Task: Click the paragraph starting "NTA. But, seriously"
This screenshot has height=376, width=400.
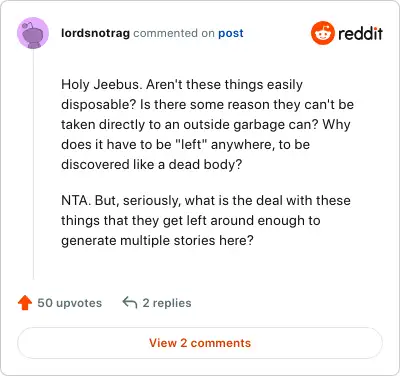Action: (x=206, y=220)
